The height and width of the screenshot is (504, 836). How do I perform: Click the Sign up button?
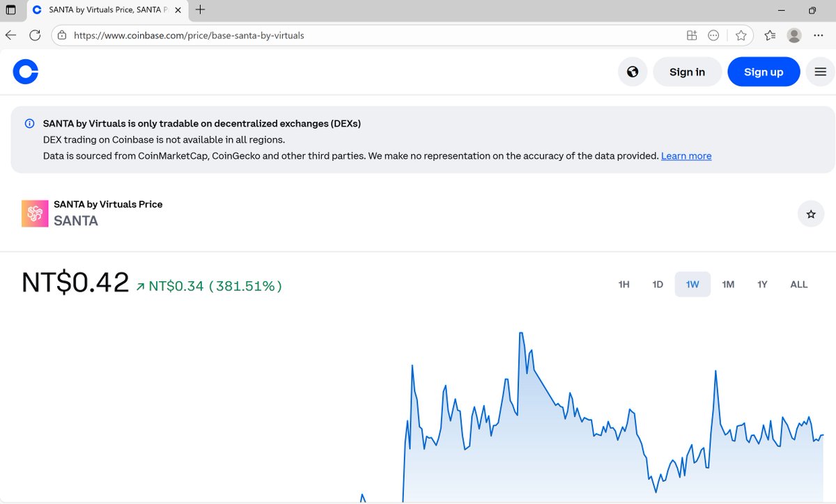click(x=764, y=72)
